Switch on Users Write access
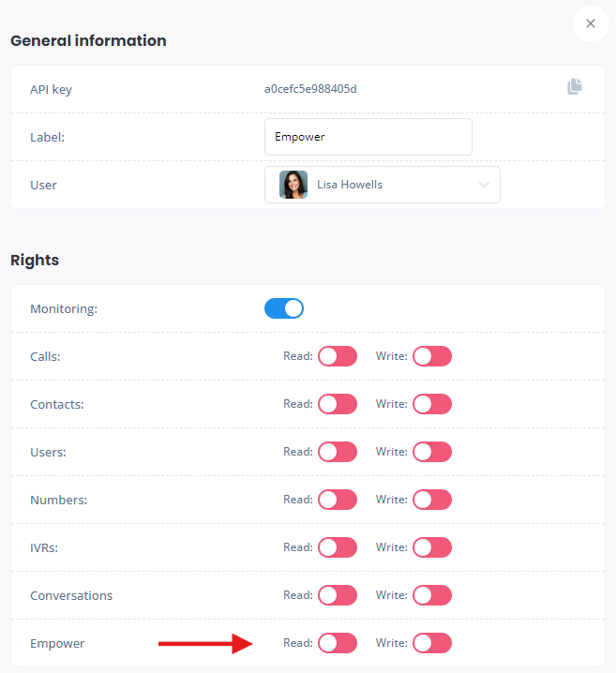The image size is (616, 673). tap(432, 452)
